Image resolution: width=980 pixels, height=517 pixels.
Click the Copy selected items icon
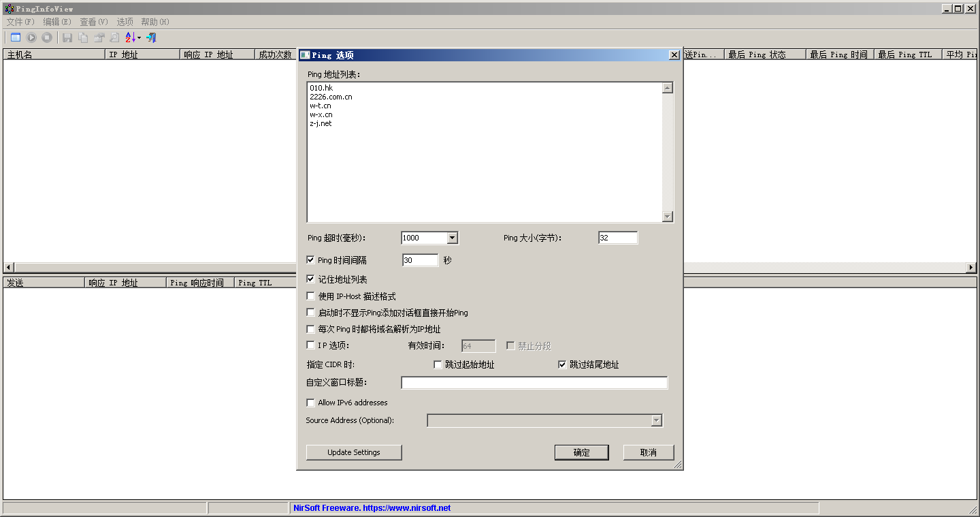pyautogui.click(x=82, y=37)
